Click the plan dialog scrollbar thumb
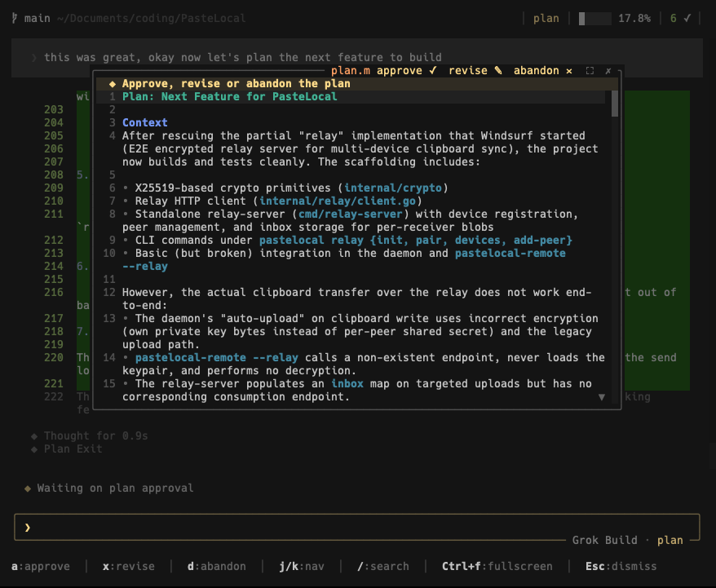716x588 pixels. pyautogui.click(x=615, y=104)
